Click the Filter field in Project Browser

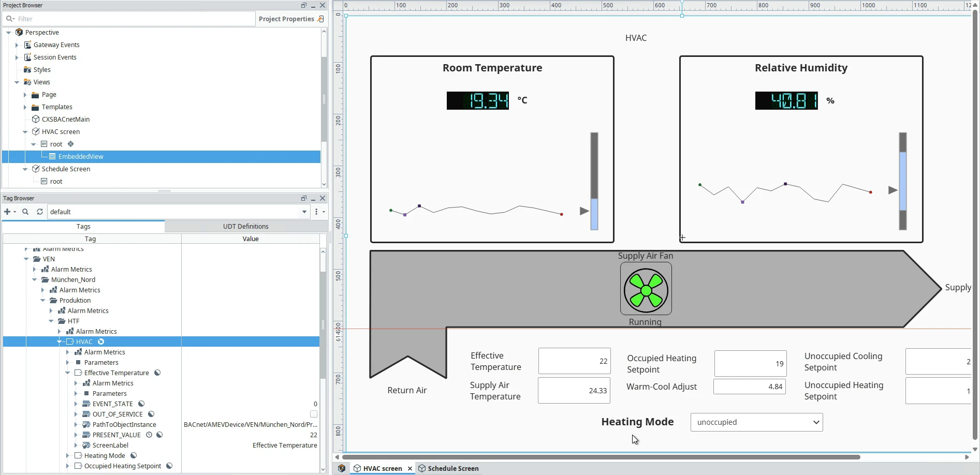point(128,19)
